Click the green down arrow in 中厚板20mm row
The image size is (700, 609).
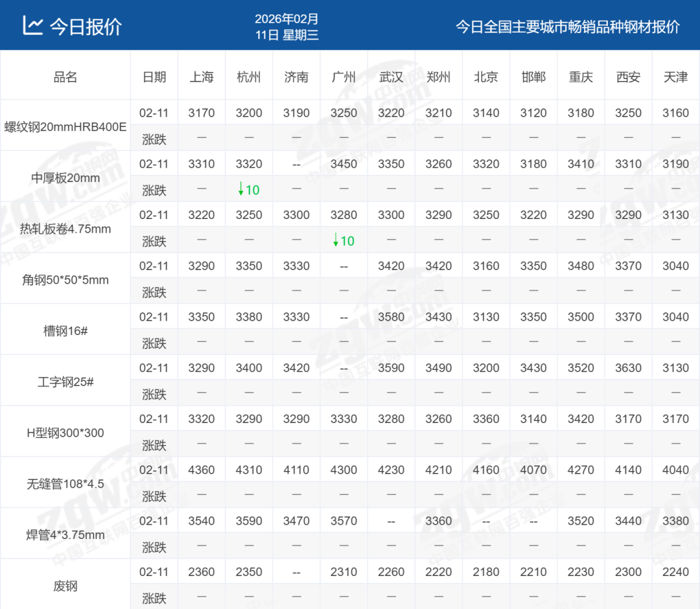pyautogui.click(x=241, y=190)
